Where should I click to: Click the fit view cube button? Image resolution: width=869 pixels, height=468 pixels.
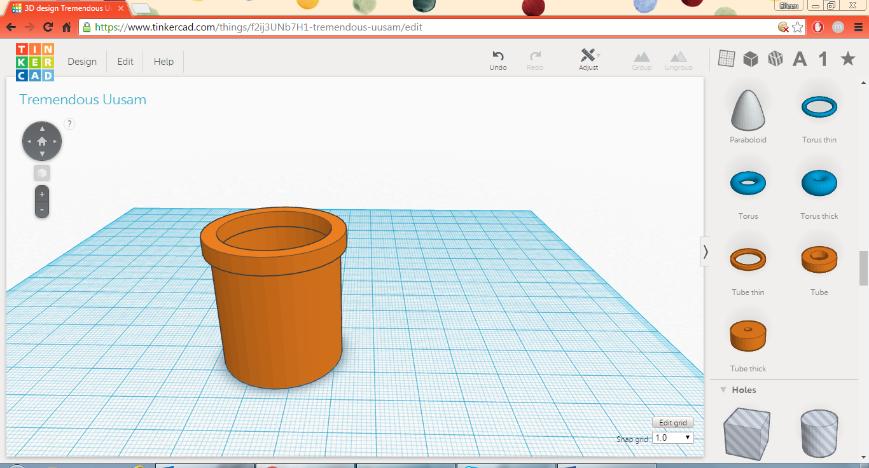[x=42, y=173]
